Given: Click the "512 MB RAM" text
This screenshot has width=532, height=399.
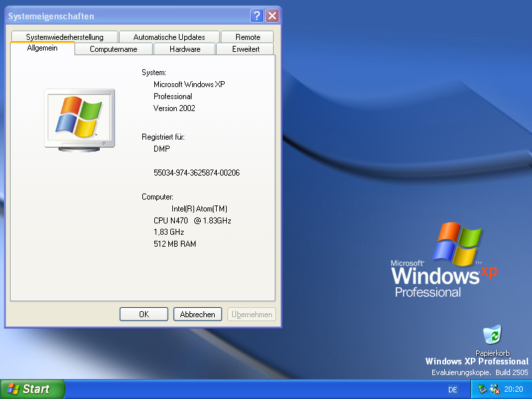Looking at the screenshot, I should pos(175,244).
